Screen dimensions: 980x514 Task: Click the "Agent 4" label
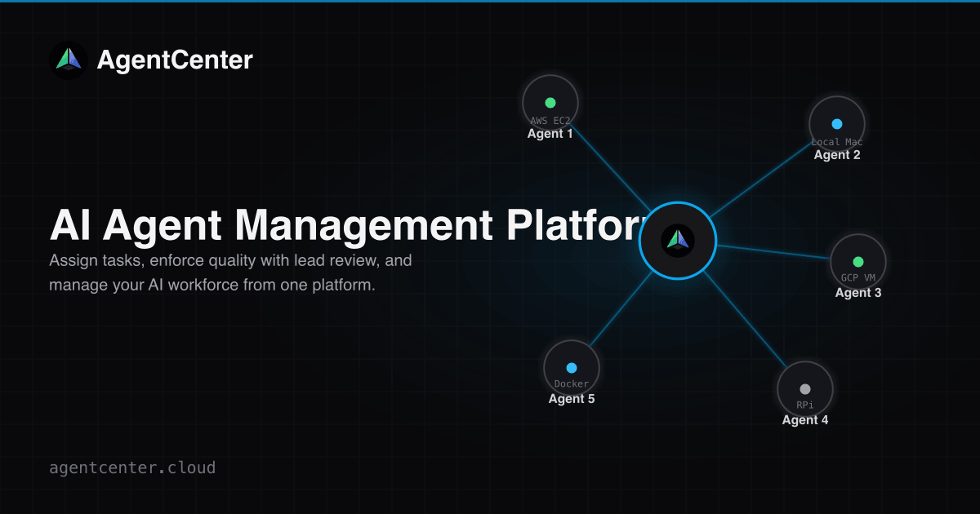[805, 420]
